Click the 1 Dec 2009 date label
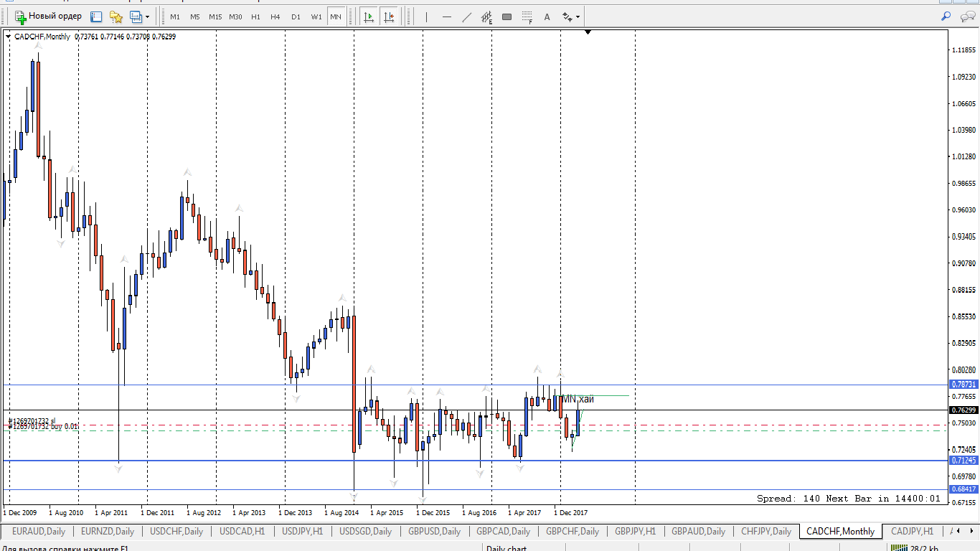The height and width of the screenshot is (551, 980). tap(20, 513)
